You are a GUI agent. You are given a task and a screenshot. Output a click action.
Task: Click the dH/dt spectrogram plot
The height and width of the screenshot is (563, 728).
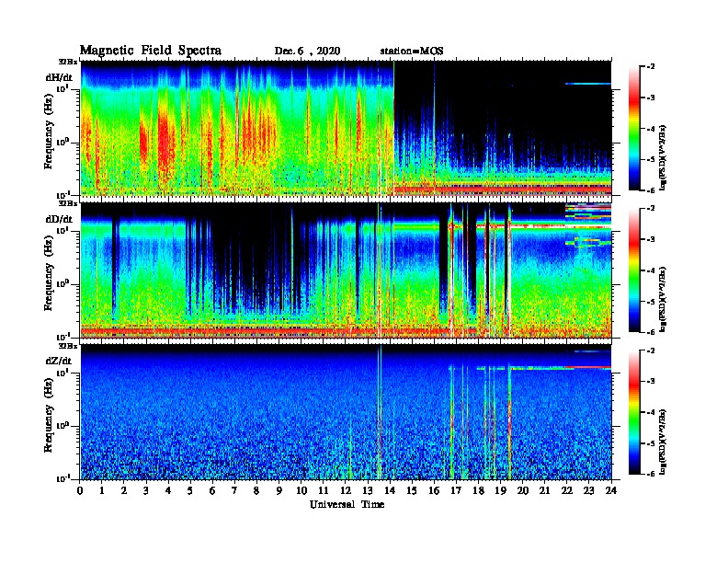[x=347, y=128]
